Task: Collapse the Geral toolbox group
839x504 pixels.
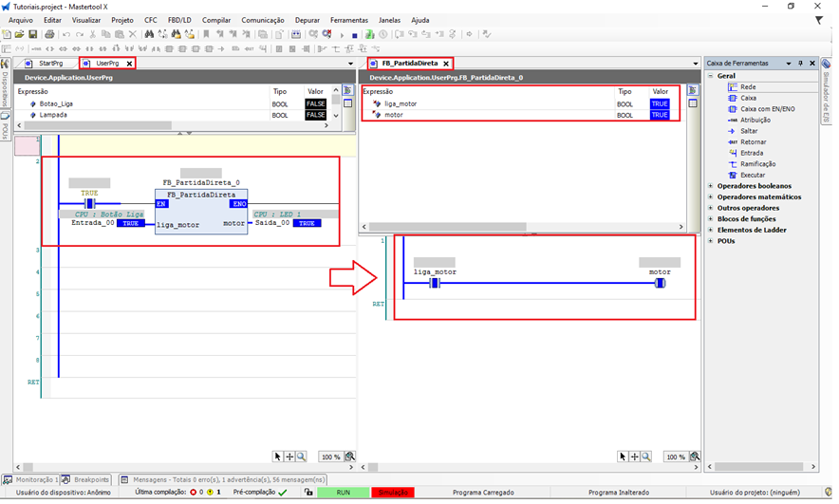Action: (x=710, y=76)
